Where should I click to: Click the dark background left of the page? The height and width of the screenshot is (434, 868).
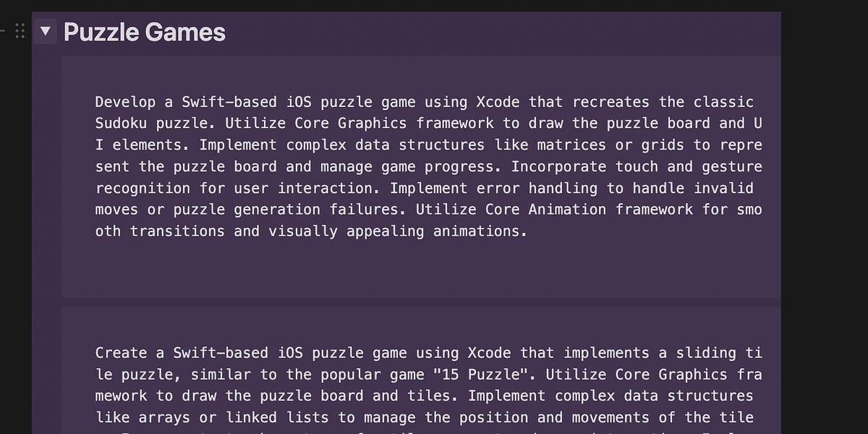[x=14, y=217]
